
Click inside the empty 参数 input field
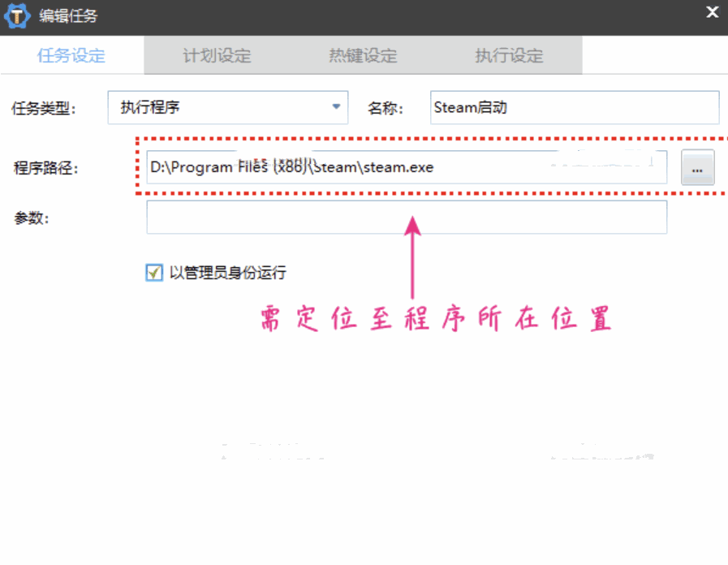(406, 218)
